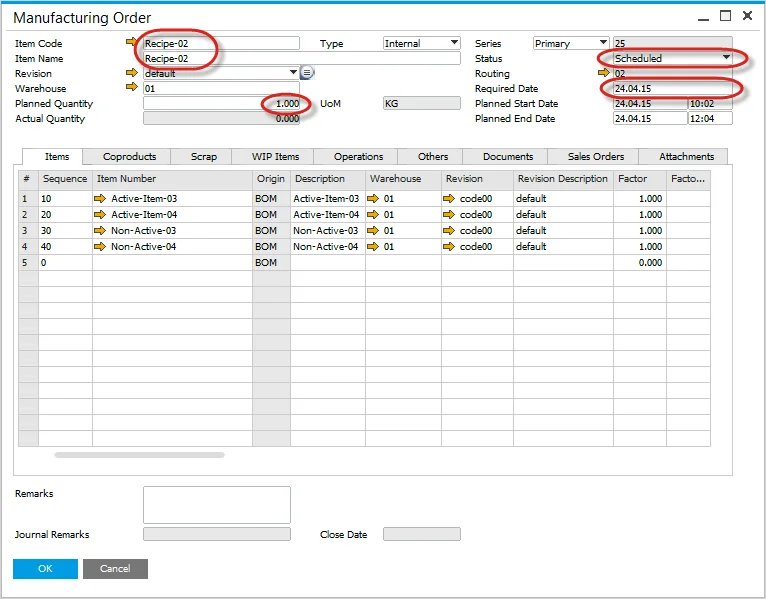Click the Revision link arrow in header
Image resolution: width=766 pixels, height=599 pixels.
[131, 73]
